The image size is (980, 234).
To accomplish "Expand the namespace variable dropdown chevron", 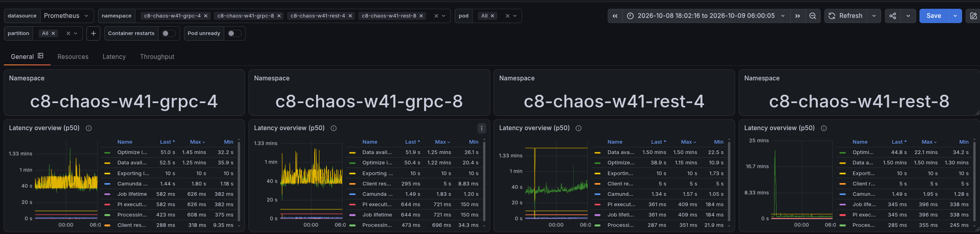I will point(444,16).
